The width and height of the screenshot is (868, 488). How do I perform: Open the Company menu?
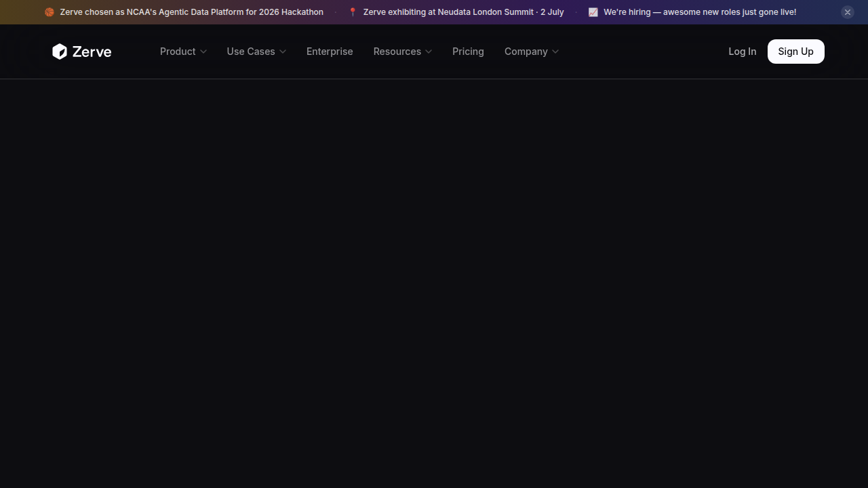pos(532,52)
